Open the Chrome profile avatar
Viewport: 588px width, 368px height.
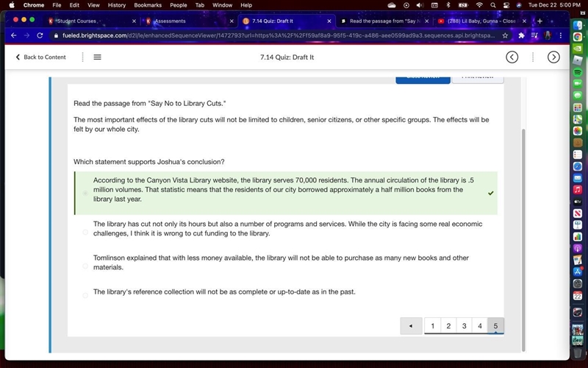[548, 35]
